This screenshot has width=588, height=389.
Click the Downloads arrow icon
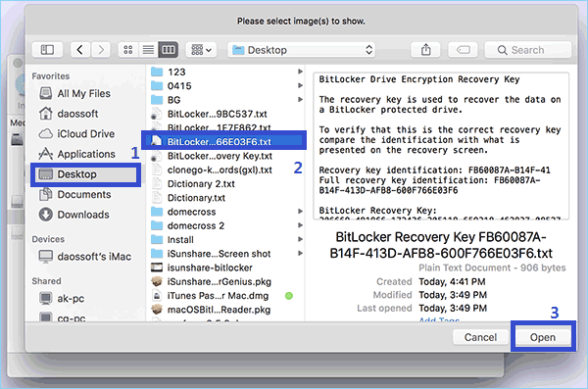(46, 215)
